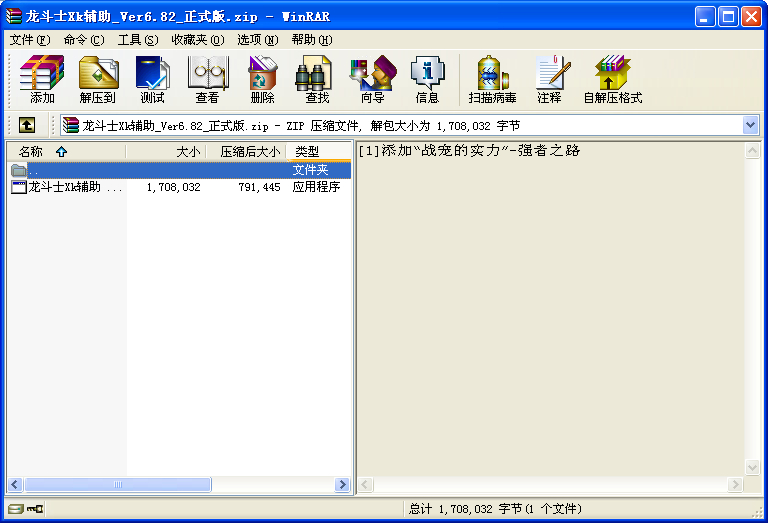Open the 选项(N) menu
Image resolution: width=768 pixels, height=523 pixels.
pos(258,40)
